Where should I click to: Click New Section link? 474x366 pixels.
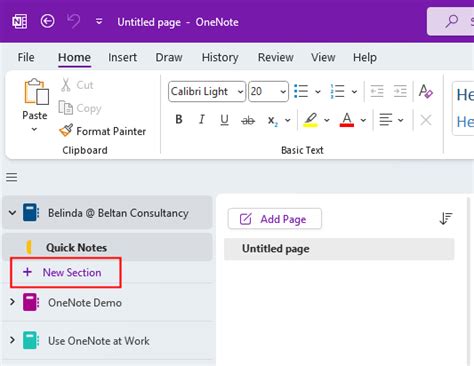pos(72,272)
